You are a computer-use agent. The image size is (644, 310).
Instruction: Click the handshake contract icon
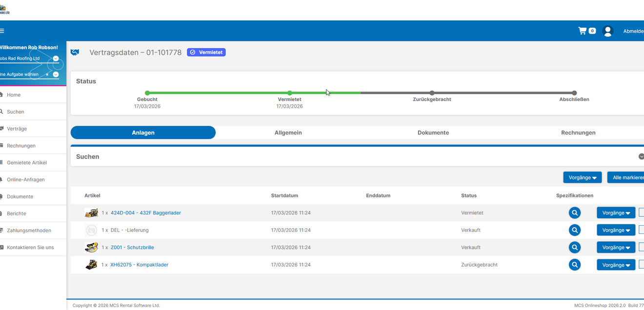click(x=75, y=52)
